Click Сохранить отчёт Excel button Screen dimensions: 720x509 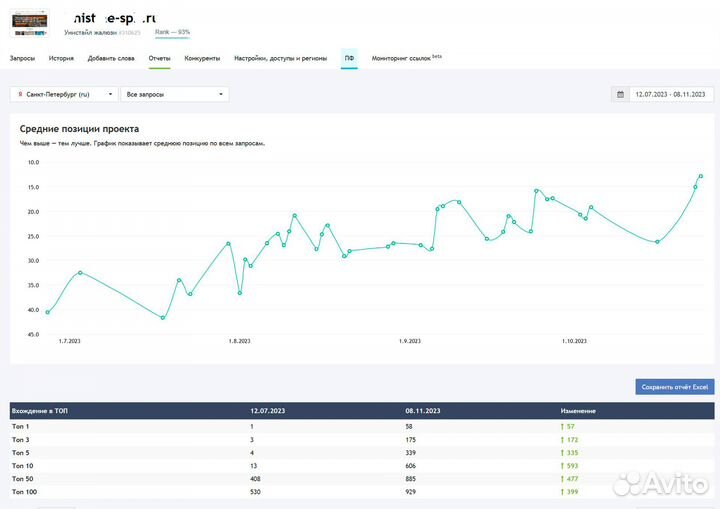tap(674, 387)
